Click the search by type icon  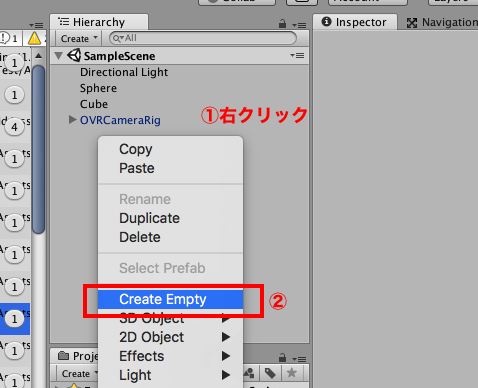pyautogui.click(x=249, y=373)
